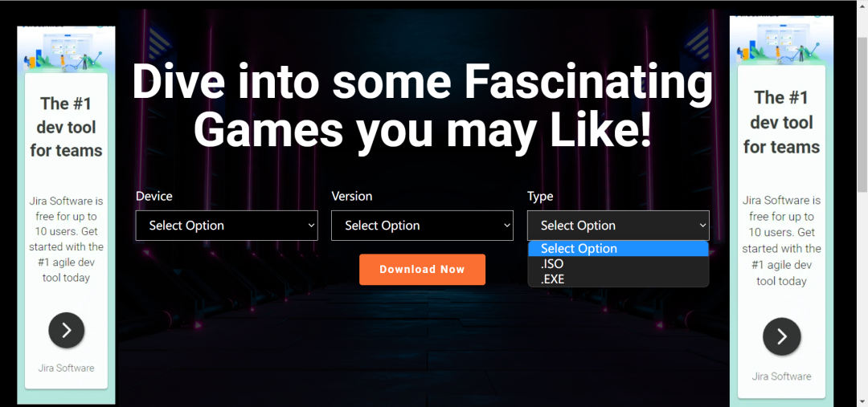Open the left ad's "The #1 dev tool" headline

coord(67,127)
